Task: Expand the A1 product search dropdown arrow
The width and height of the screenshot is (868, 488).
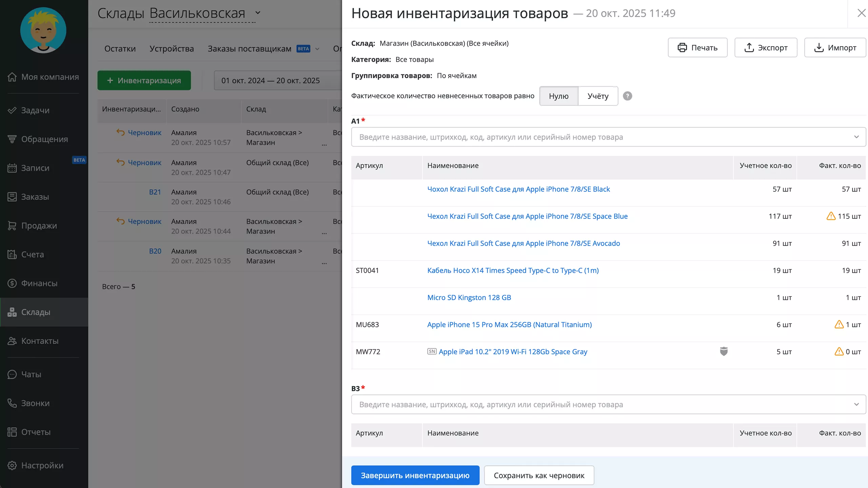Action: [856, 137]
